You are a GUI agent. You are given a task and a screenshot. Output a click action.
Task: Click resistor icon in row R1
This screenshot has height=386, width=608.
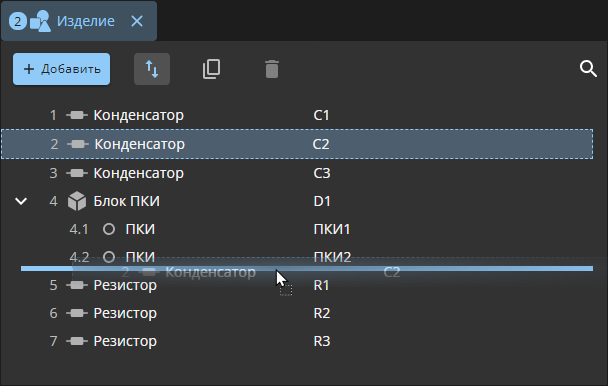click(77, 285)
